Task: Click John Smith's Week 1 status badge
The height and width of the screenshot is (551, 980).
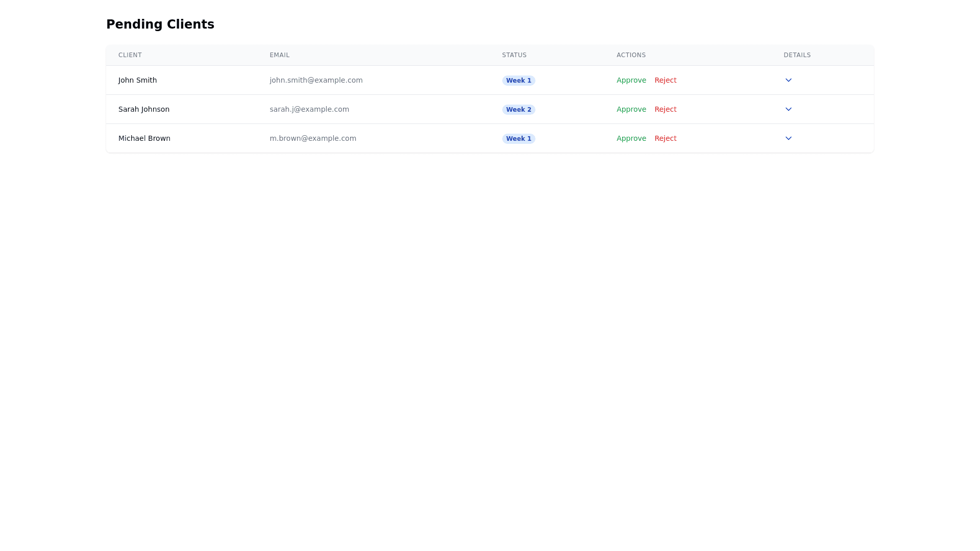Action: coord(519,81)
